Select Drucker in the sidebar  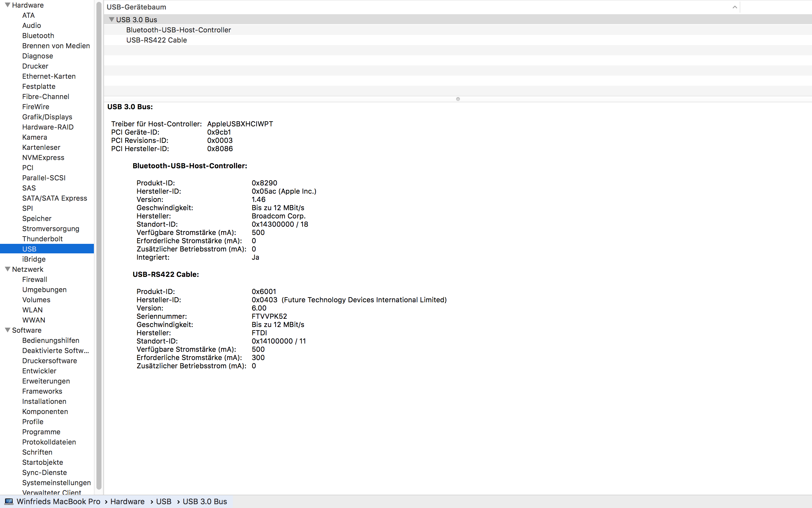35,66
